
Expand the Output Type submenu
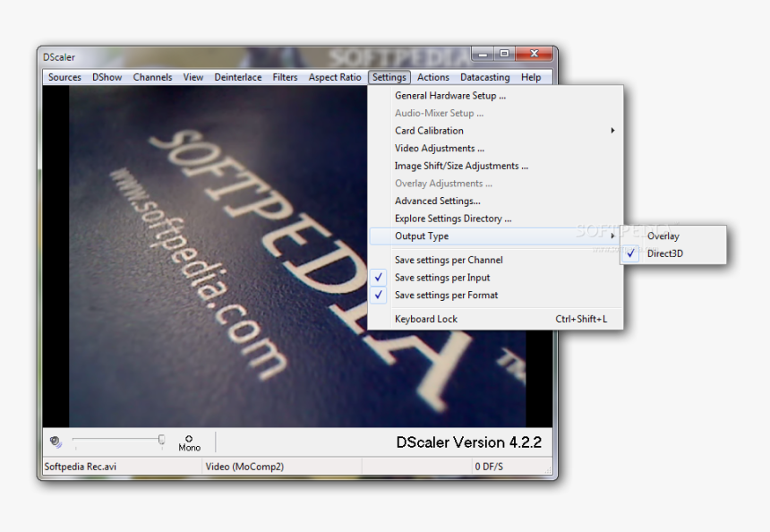coord(495,236)
